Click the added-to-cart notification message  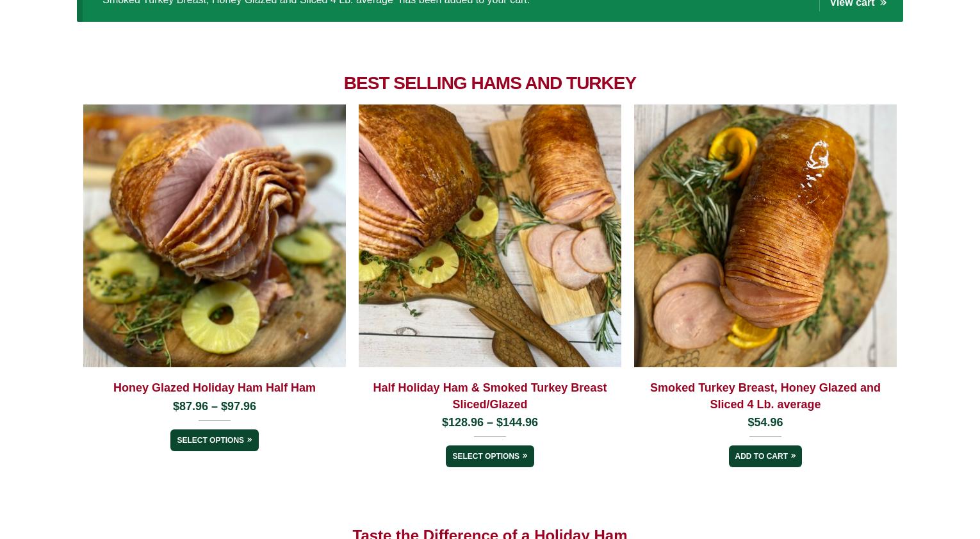point(316,3)
